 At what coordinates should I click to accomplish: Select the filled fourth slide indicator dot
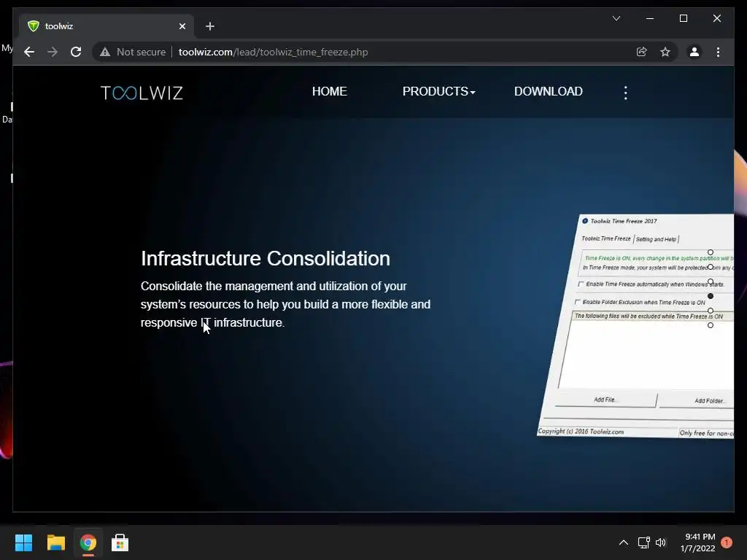coord(711,296)
